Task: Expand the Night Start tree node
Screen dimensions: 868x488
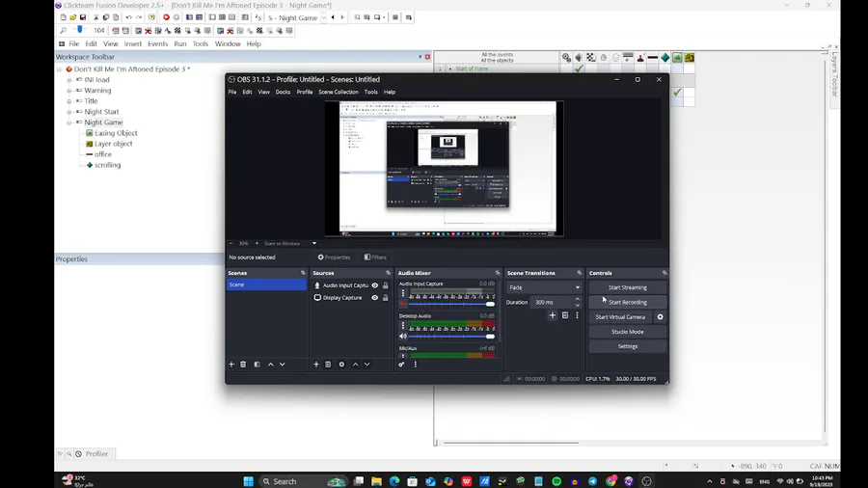Action: pyautogui.click(x=69, y=112)
